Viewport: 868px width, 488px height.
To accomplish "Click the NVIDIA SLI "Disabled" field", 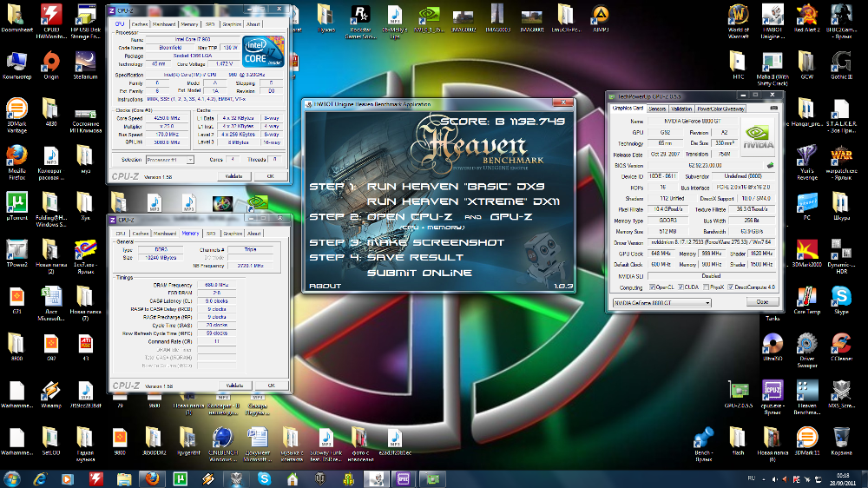I will (x=711, y=276).
